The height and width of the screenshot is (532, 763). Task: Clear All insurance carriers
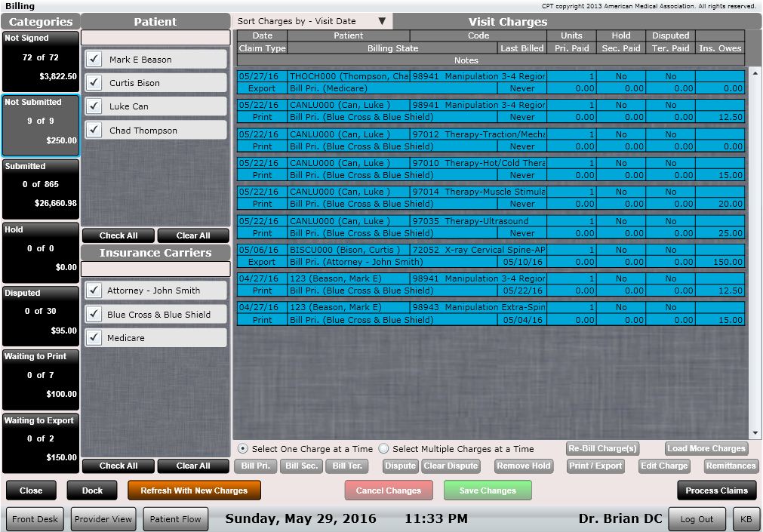(x=192, y=466)
